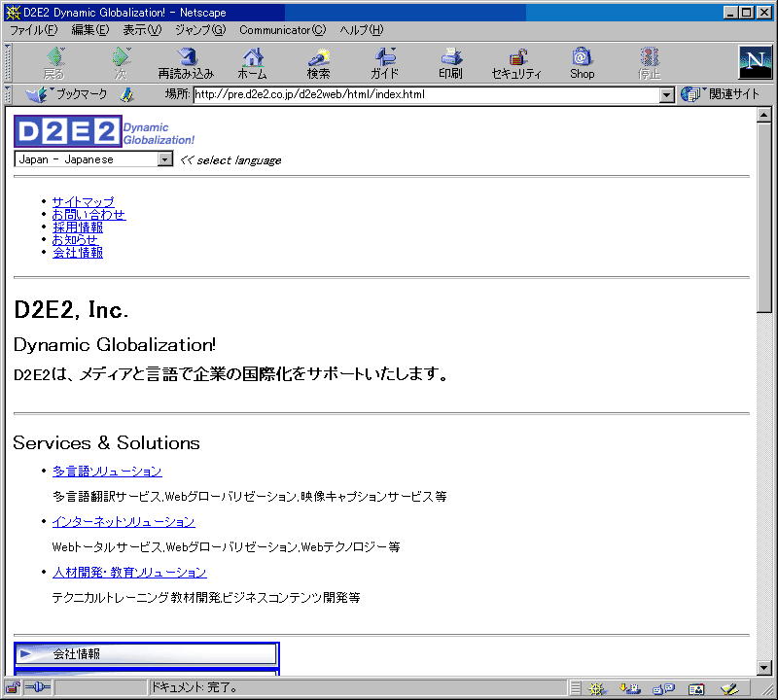The height and width of the screenshot is (700, 778).
Task: Click the D2E2 logo image
Action: [x=67, y=131]
